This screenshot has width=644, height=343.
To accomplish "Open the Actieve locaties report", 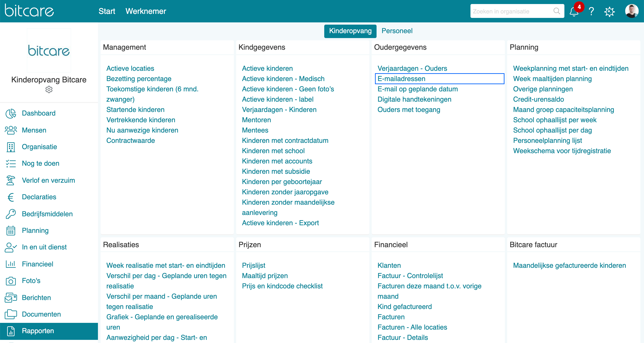I will [130, 68].
